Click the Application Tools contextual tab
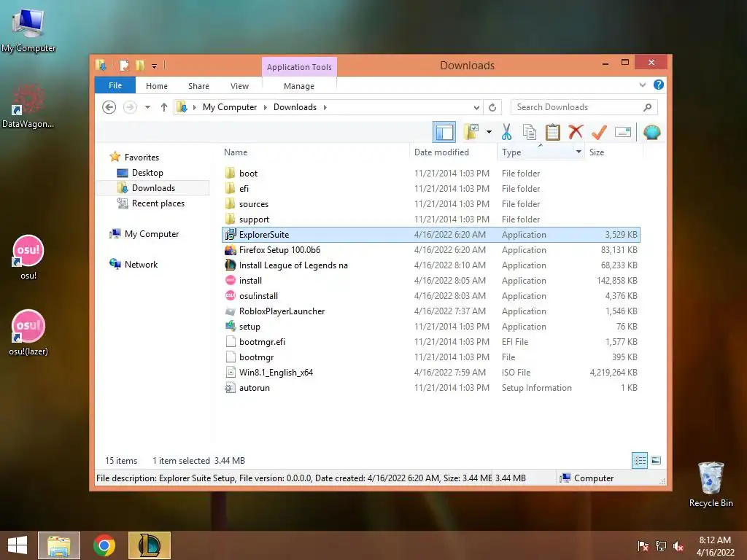The width and height of the screenshot is (747, 560). tap(299, 67)
